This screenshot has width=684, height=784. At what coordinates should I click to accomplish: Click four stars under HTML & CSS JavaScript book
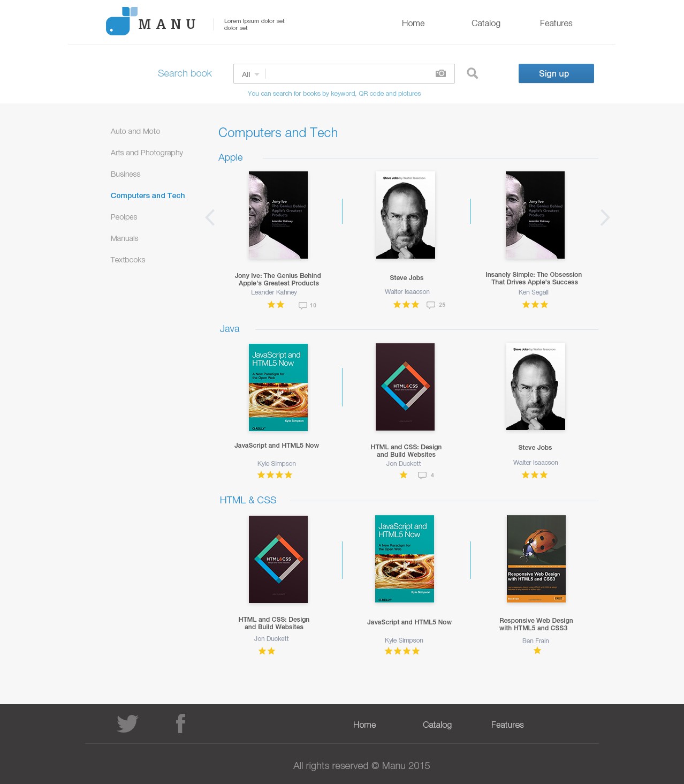(402, 651)
